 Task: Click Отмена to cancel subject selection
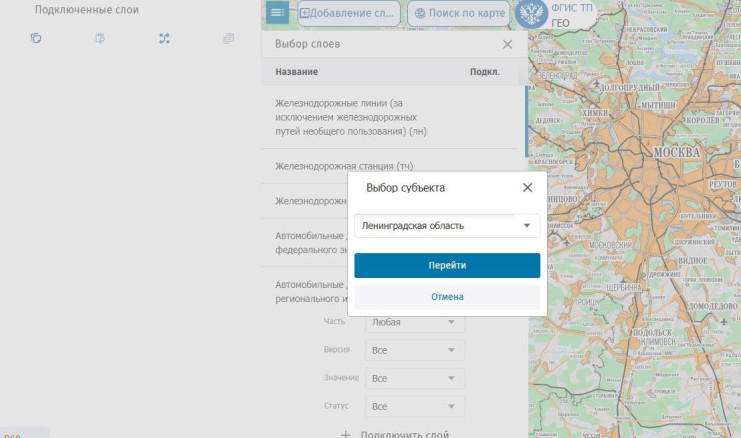tap(447, 297)
